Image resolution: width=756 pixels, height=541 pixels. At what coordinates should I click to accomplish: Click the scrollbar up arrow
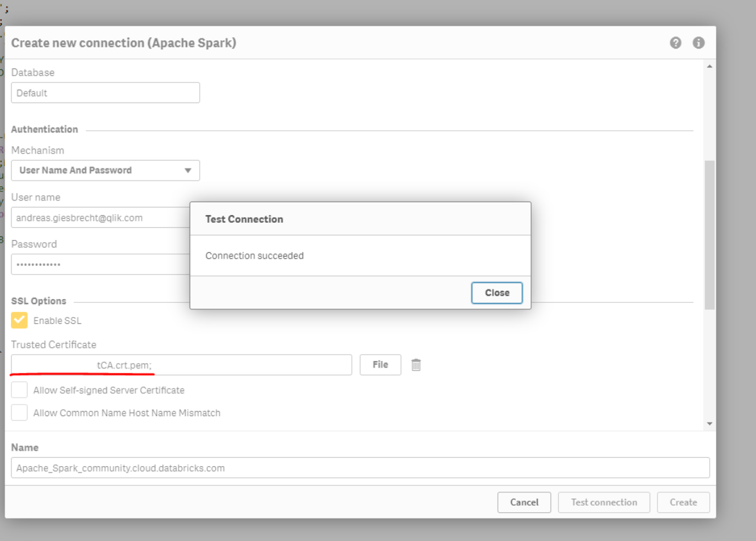tap(710, 67)
